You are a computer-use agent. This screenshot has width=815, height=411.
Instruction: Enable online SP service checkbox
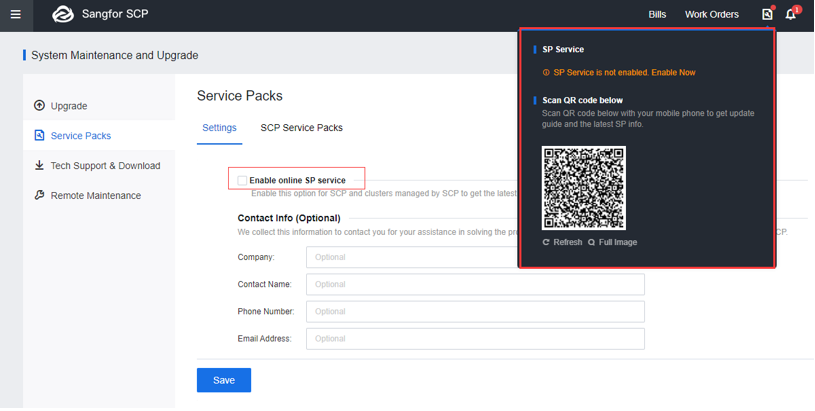click(242, 180)
